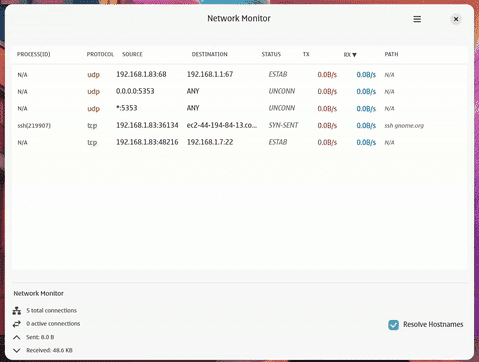Click UNCONN status in the *:5353 row
The height and width of the screenshot is (362, 479).
tap(282, 108)
